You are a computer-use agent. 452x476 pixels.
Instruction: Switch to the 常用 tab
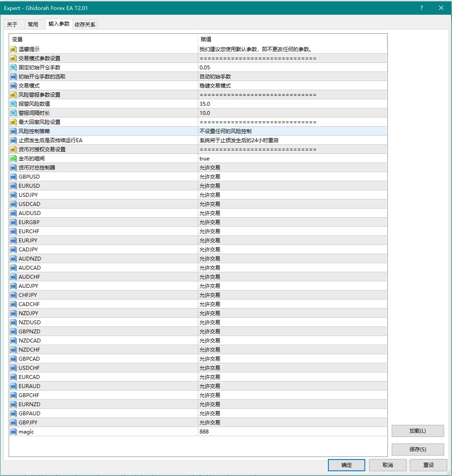pos(33,25)
